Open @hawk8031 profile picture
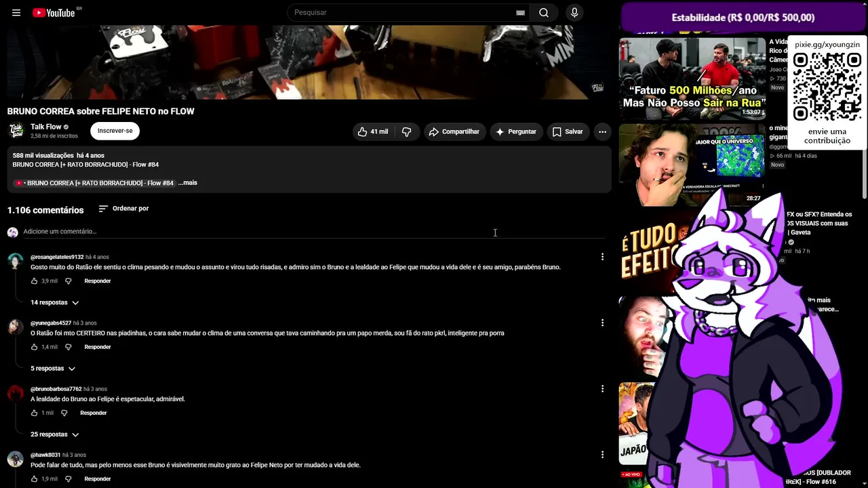The height and width of the screenshot is (488, 868). pyautogui.click(x=15, y=460)
